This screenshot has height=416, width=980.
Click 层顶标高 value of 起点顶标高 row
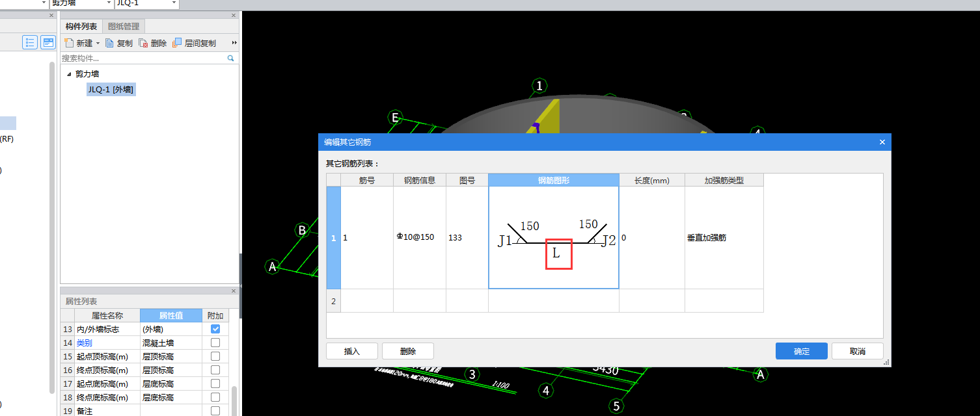(x=171, y=356)
